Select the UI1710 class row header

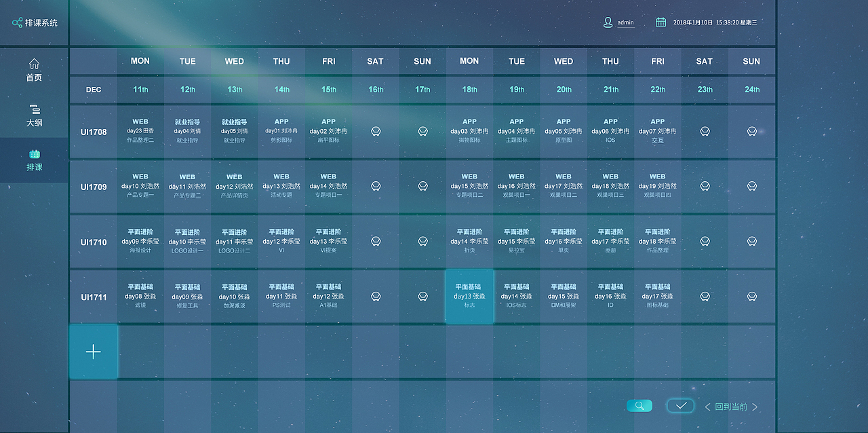tap(94, 242)
